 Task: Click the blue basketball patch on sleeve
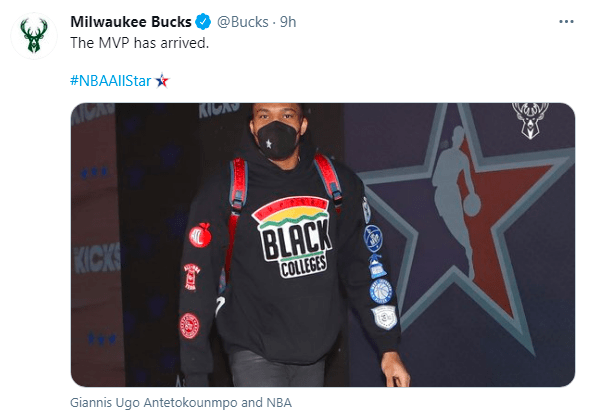point(381,292)
